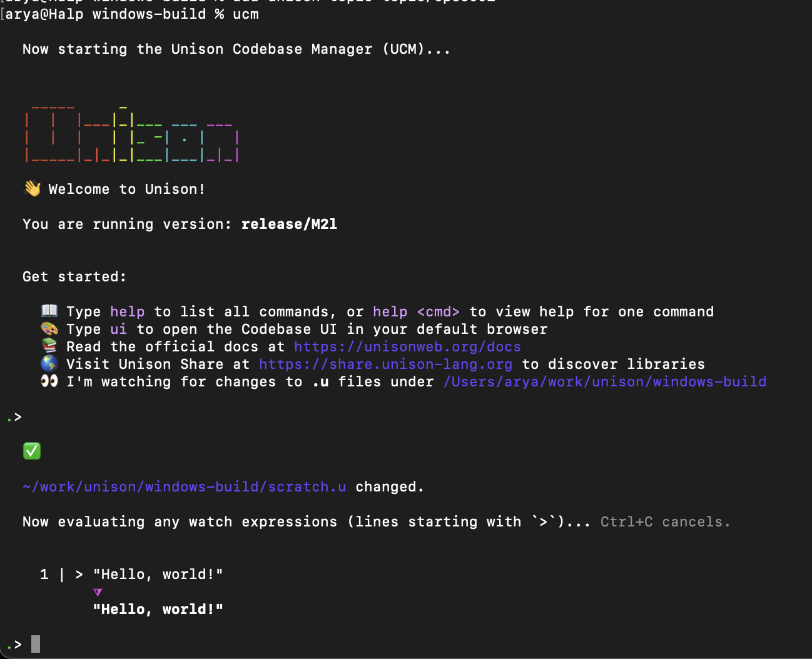Click the book icon beside the help tip
This screenshot has height=659, width=812.
49,311
